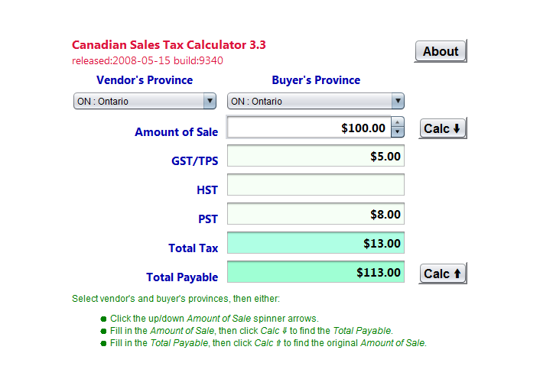
Task: Open the About dialog
Action: 441,51
